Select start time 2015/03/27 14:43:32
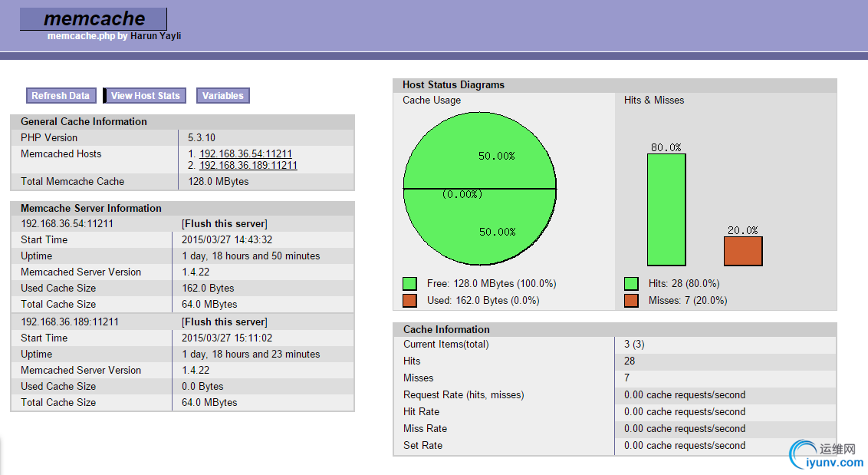Image resolution: width=868 pixels, height=475 pixels. coord(227,239)
